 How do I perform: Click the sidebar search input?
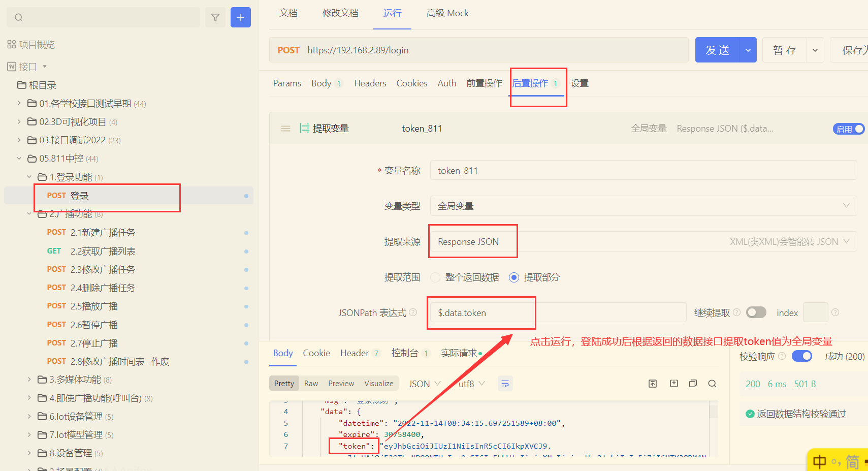pyautogui.click(x=104, y=18)
